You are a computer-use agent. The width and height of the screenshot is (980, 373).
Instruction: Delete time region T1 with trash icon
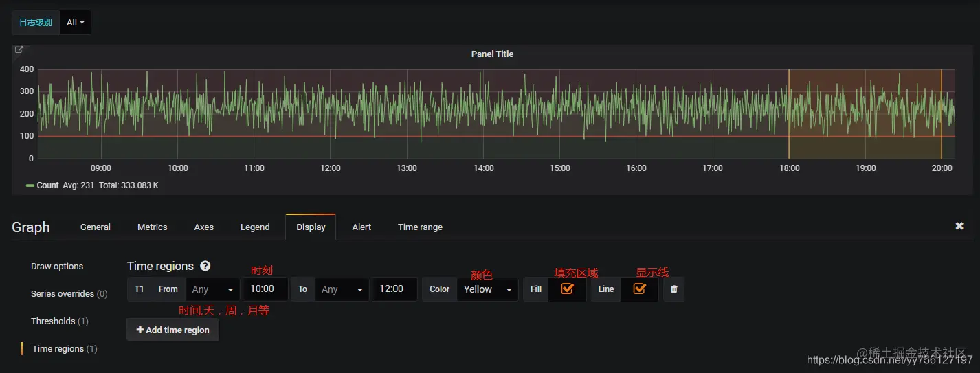(673, 289)
